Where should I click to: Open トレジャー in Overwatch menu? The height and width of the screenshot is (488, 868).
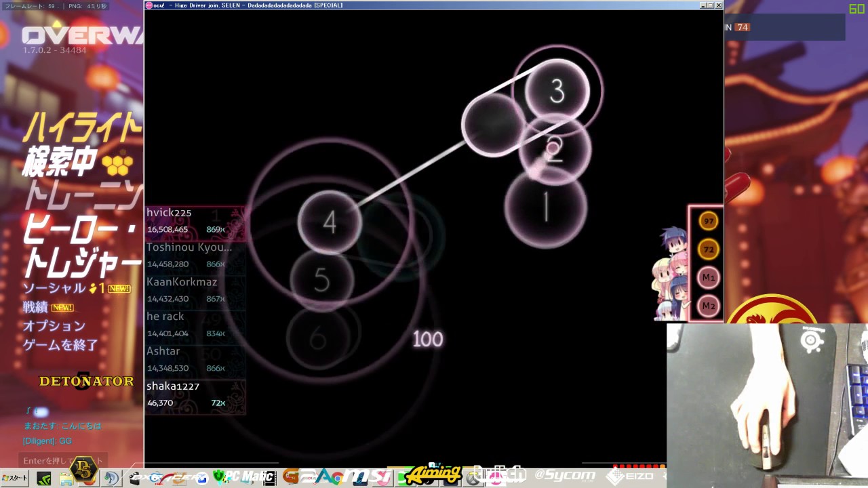[x=83, y=262]
